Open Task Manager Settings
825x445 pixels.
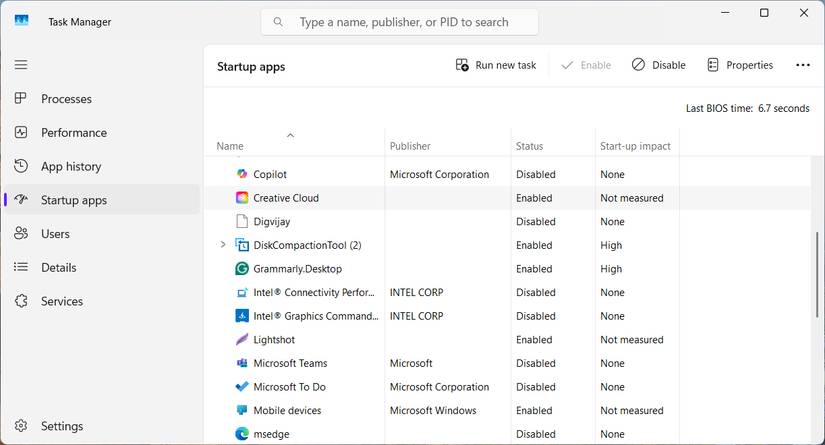(103, 426)
